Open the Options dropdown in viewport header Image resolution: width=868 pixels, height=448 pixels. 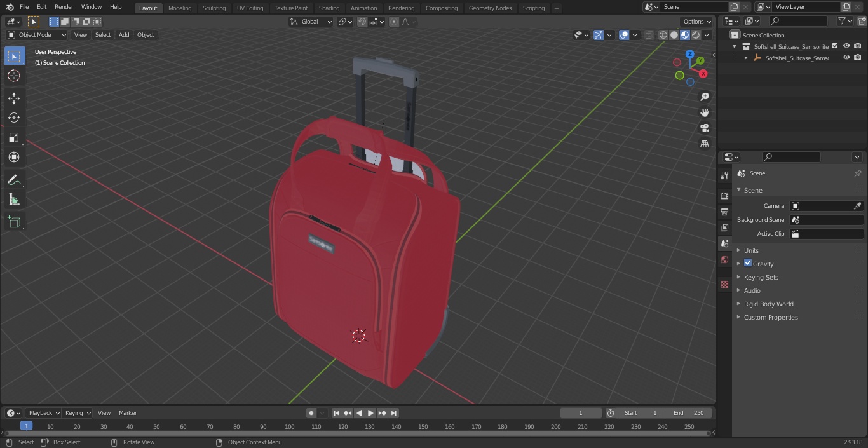coord(697,22)
